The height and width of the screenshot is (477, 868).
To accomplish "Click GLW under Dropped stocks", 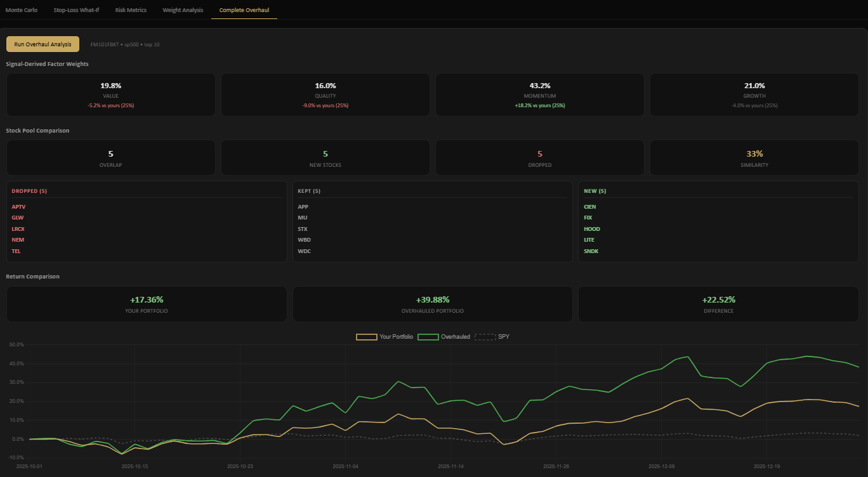I will (x=17, y=217).
